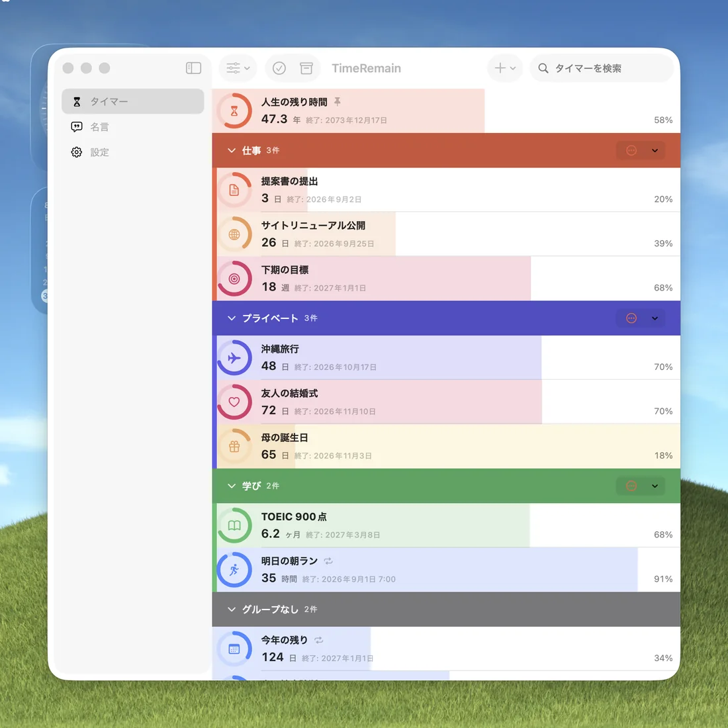Select the 沖縄旅行 timer title
This screenshot has width=728, height=728.
pos(279,349)
